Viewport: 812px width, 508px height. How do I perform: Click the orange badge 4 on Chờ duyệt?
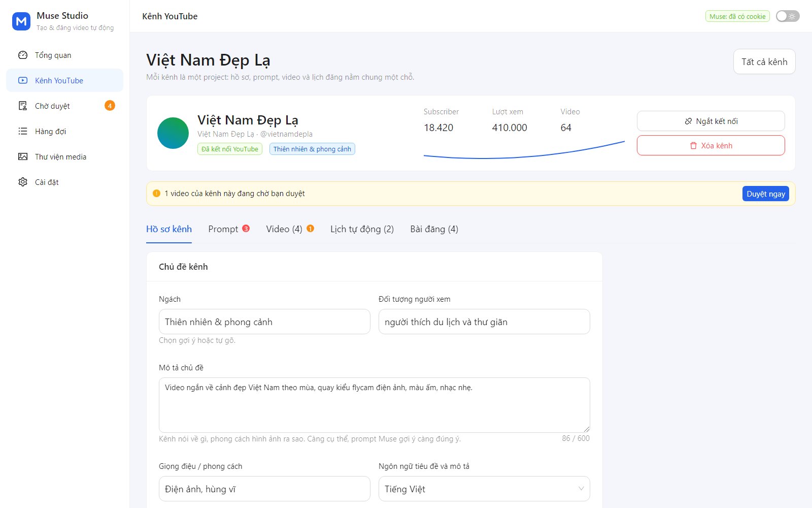click(110, 106)
